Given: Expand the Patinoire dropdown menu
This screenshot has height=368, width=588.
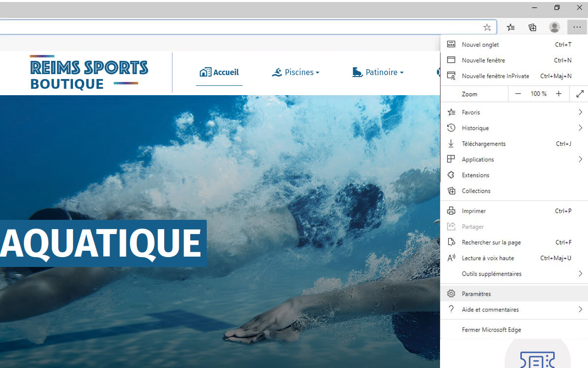Looking at the screenshot, I should (378, 73).
